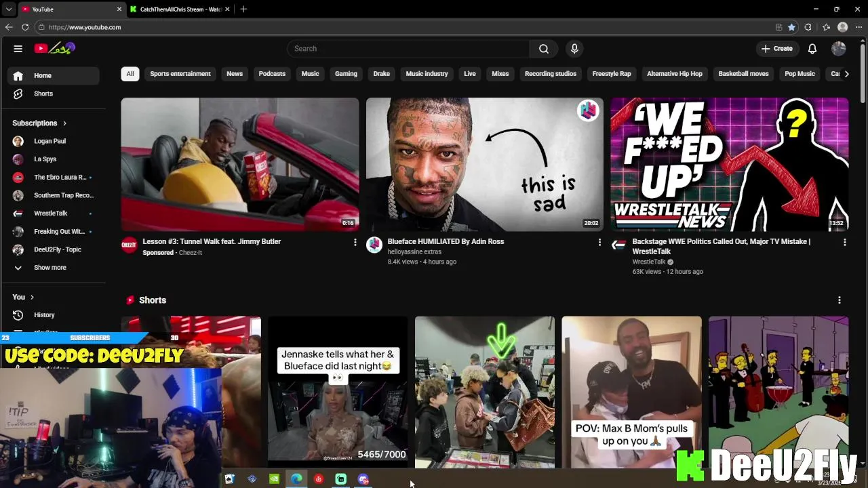Screen dimensions: 868x488
Task: Open Lesson #3: Tunnel Walk video title
Action: (x=212, y=242)
